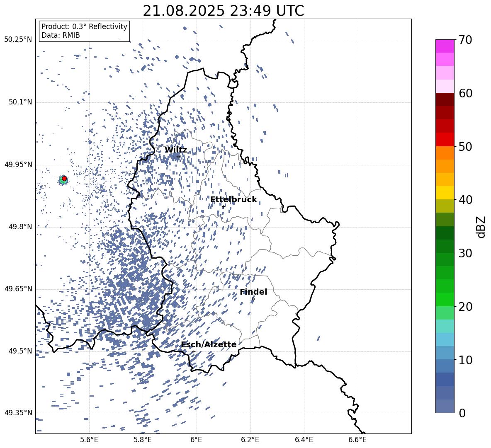This screenshot has width=491, height=448.
Task: Click the dark maroon colorbar segment below 60
Action: (x=445, y=99)
